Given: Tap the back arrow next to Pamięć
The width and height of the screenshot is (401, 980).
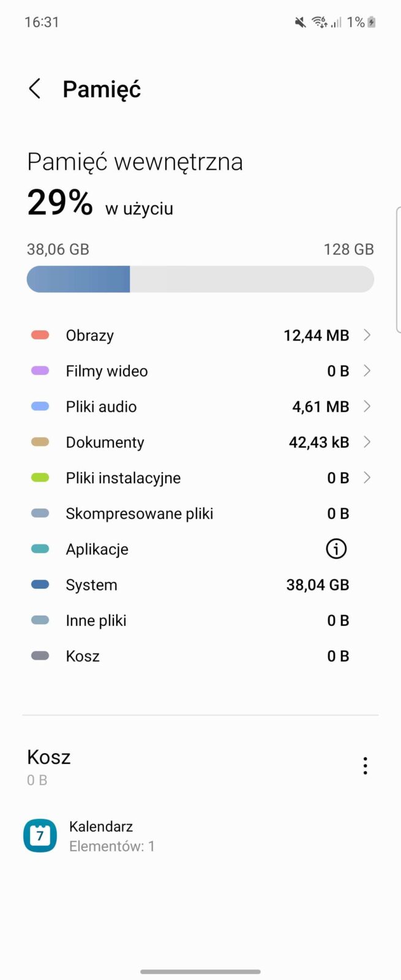Looking at the screenshot, I should pos(35,89).
